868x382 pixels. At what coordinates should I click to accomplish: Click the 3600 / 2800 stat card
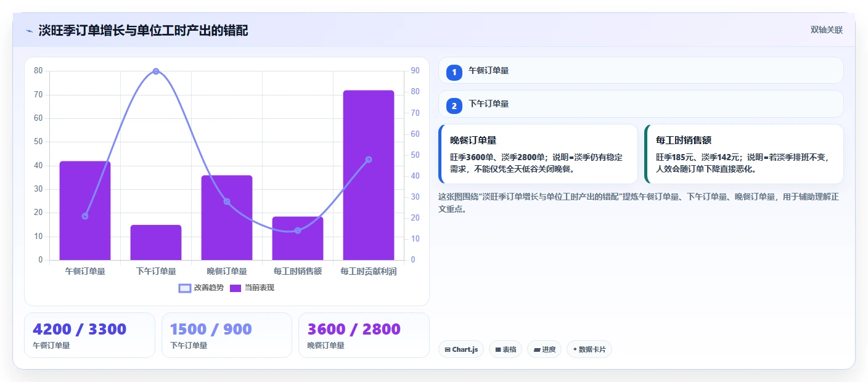(364, 335)
